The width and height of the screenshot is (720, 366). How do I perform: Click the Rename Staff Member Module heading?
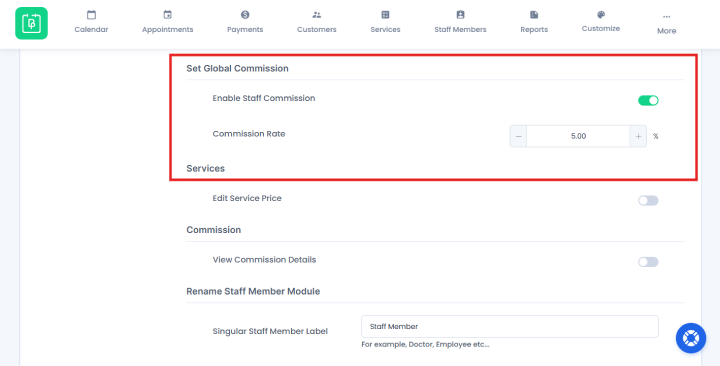click(253, 292)
